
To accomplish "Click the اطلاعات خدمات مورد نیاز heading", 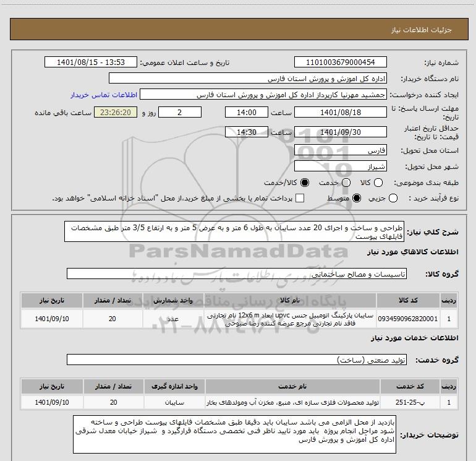I will (x=414, y=338).
